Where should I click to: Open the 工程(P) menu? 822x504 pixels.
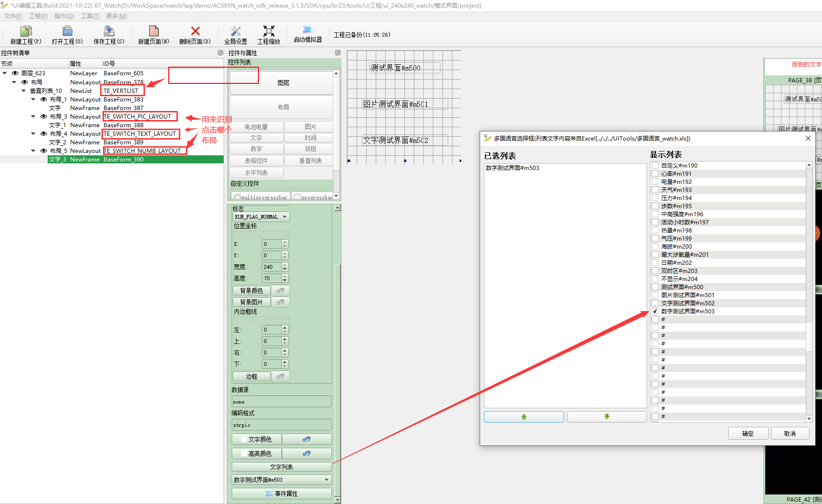[38, 16]
